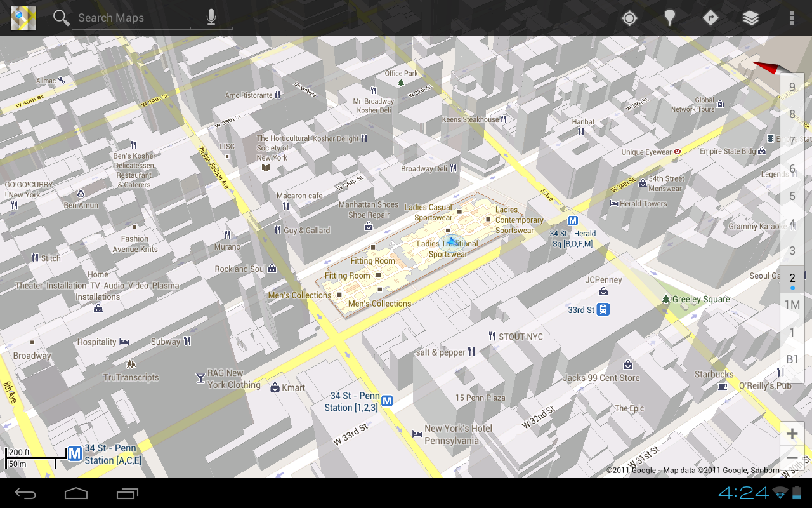The height and width of the screenshot is (508, 812).
Task: Tap the My Location icon in the toolbar
Action: (629, 18)
